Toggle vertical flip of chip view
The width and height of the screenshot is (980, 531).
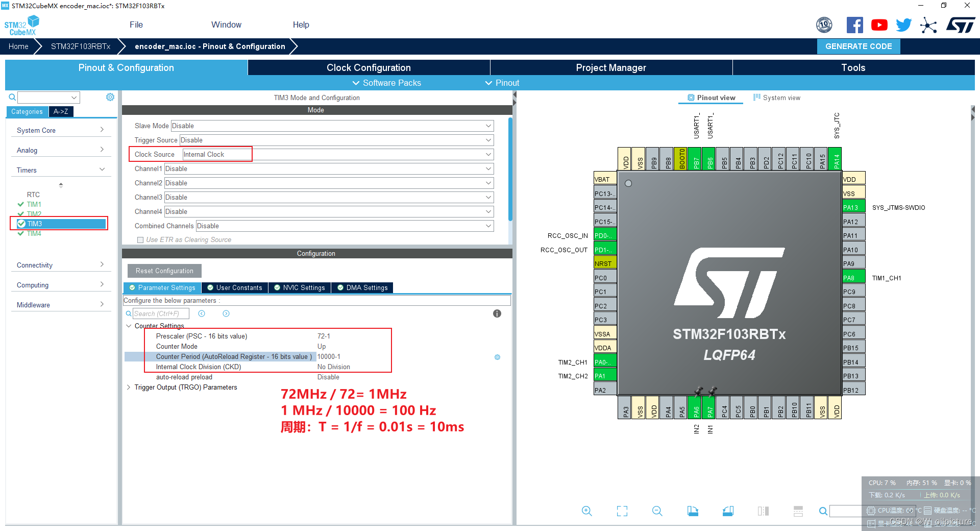[763, 511]
